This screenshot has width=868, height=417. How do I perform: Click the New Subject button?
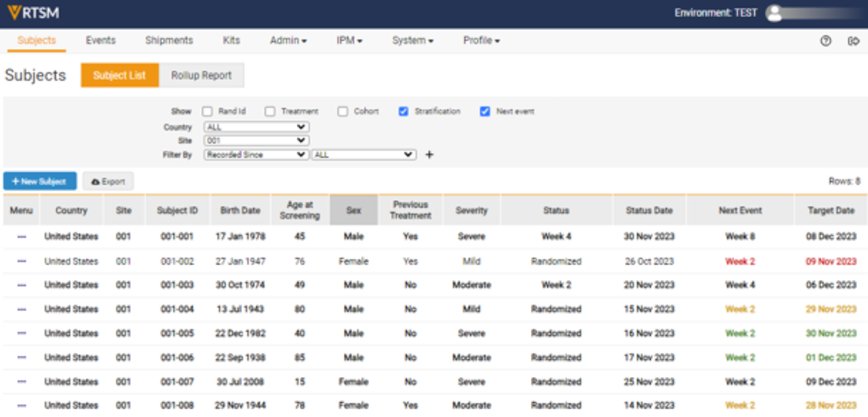point(40,181)
